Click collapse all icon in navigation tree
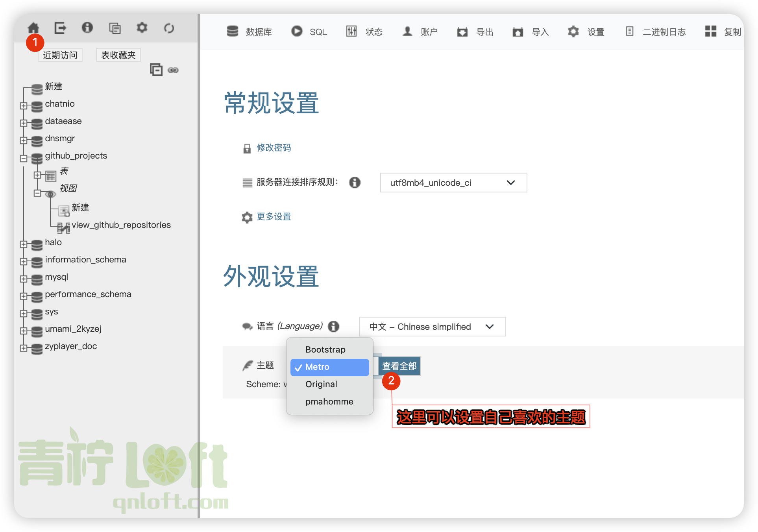This screenshot has height=532, width=758. pyautogui.click(x=156, y=70)
